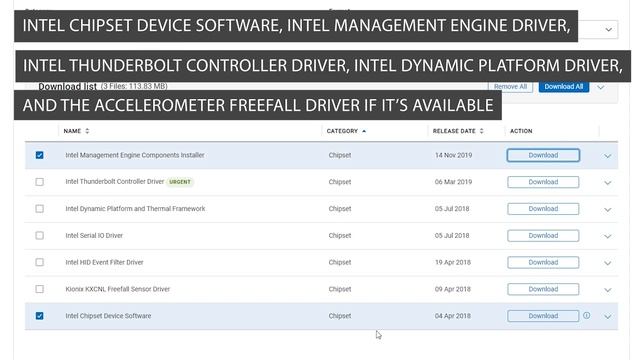Viewport: 640px width, 360px height.
Task: Expand Intel Thunderbolt Controller Driver row details
Action: click(x=607, y=183)
